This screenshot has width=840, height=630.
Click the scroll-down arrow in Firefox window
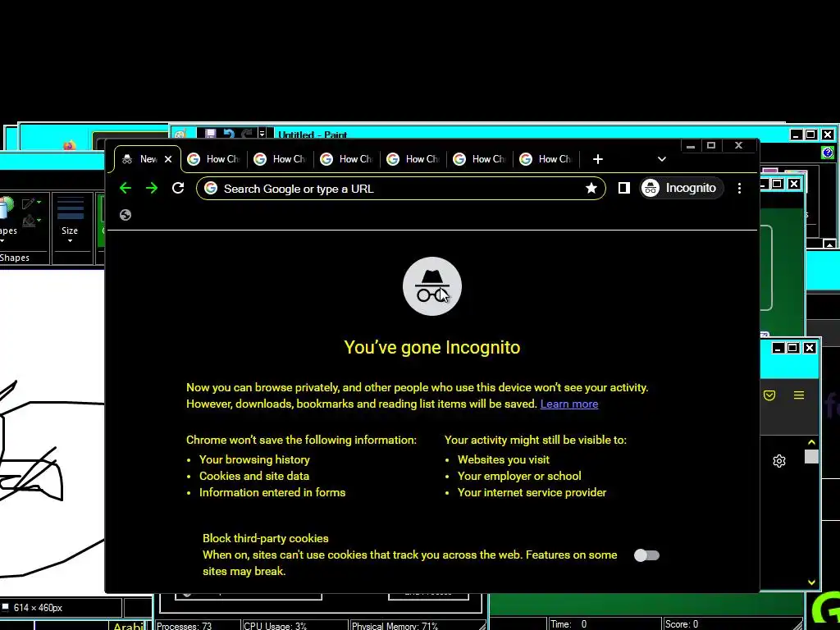tap(811, 582)
